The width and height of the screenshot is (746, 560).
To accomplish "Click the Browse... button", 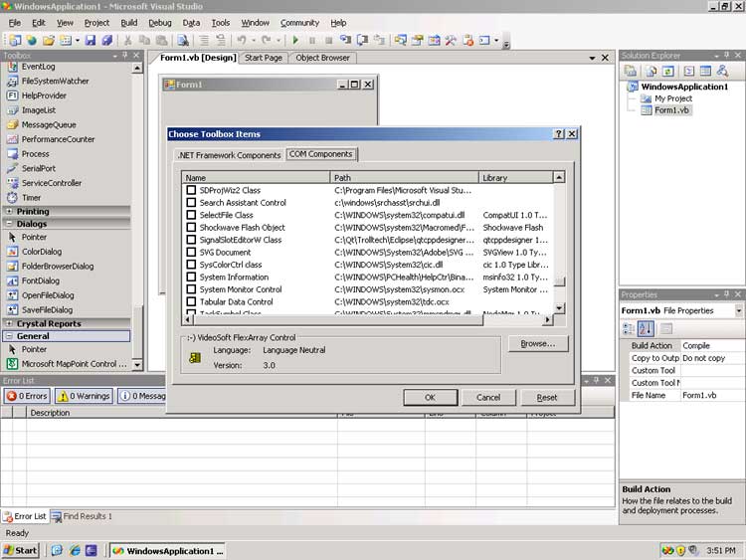I will 538,343.
